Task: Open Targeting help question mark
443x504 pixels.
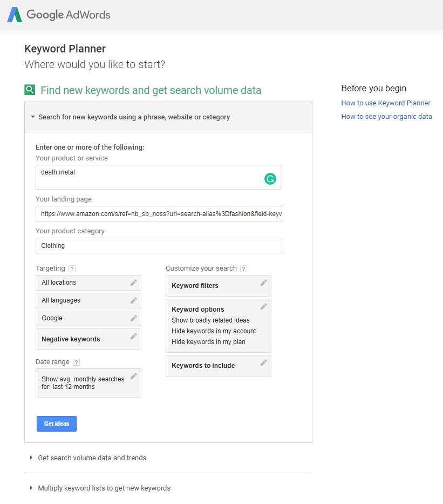Action: pos(72,268)
